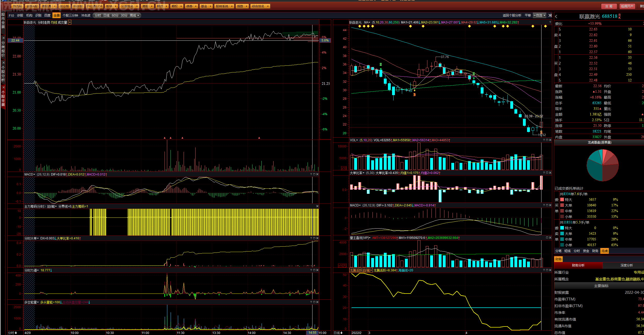Click 返回个股分析 link
This screenshot has width=644, height=335.
[x=512, y=15]
